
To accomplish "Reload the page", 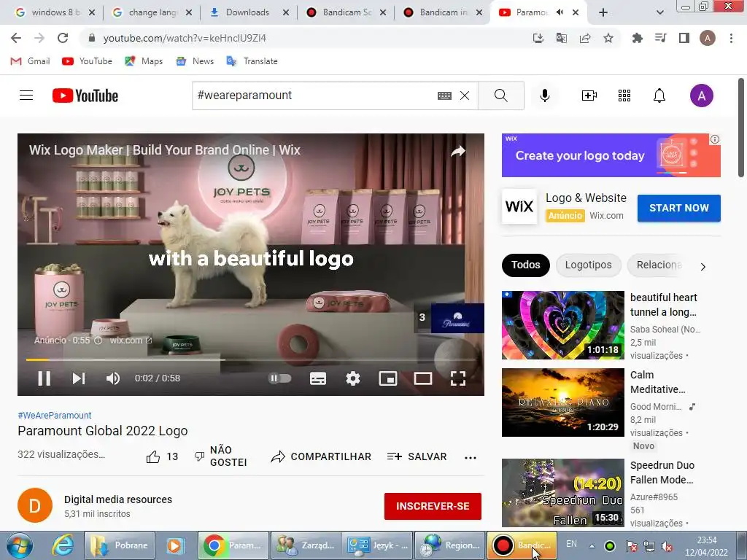I will (63, 38).
